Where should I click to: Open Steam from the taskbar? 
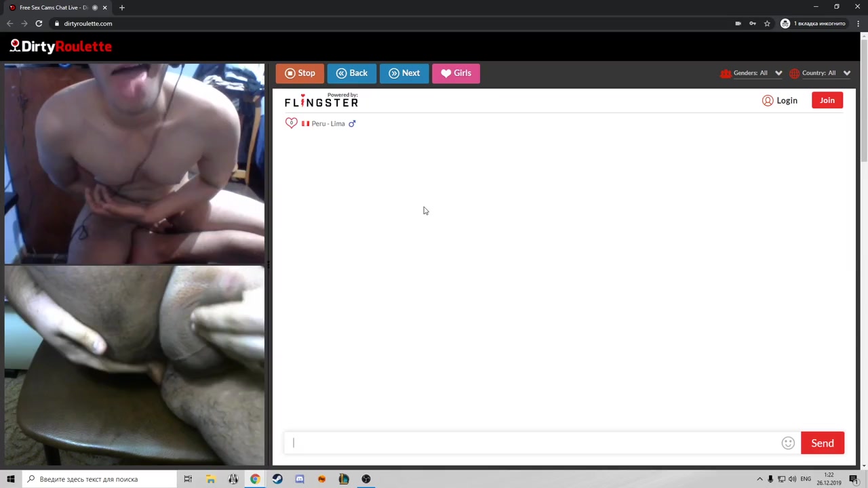click(x=277, y=479)
